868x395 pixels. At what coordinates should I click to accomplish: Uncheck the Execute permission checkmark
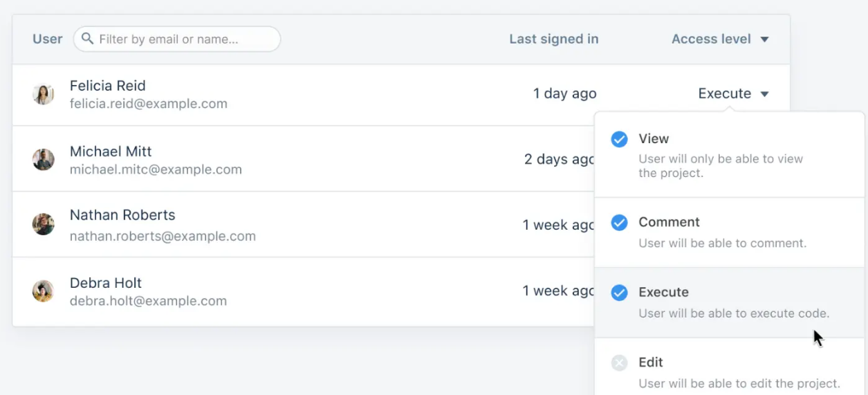pos(619,293)
